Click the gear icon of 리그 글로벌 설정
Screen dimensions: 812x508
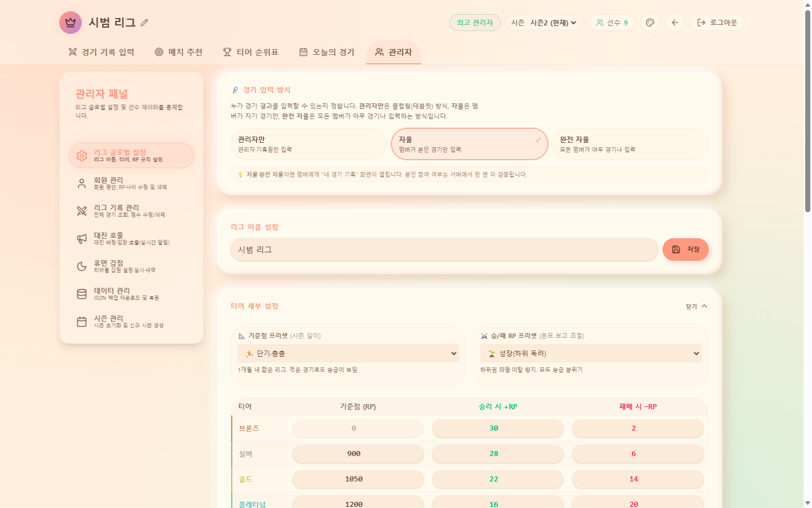[x=82, y=156]
